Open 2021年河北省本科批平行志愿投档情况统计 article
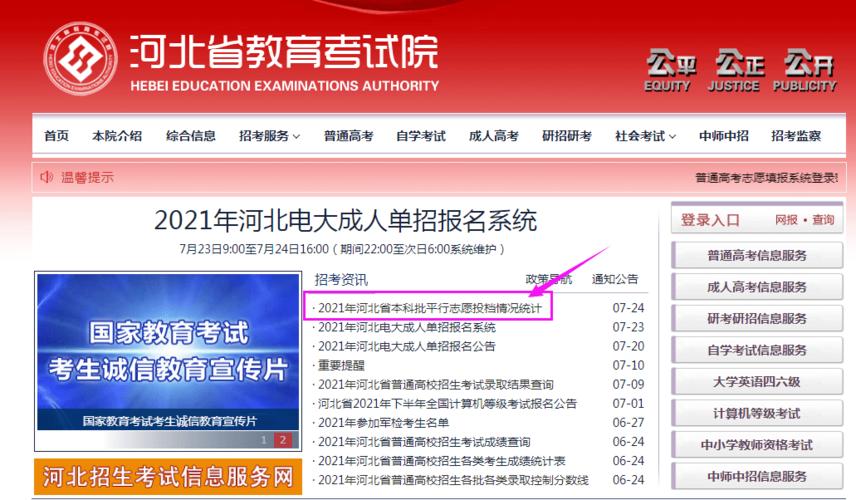The height and width of the screenshot is (500, 856). 430,308
